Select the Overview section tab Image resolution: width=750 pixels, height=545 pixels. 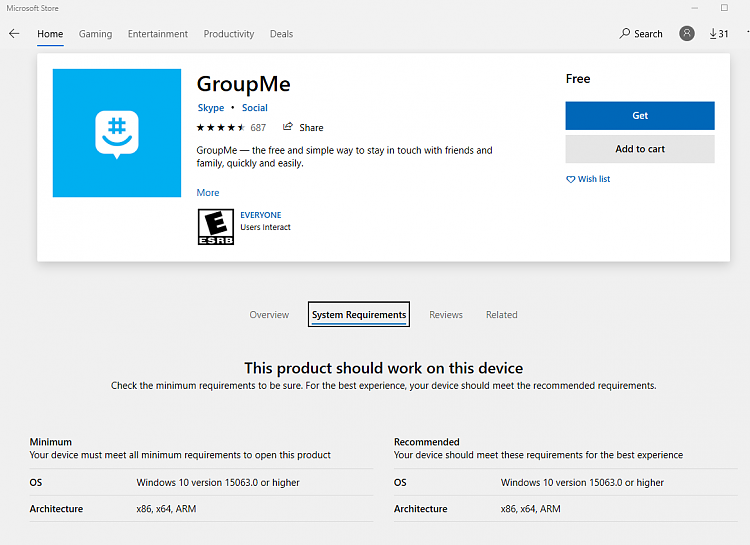click(269, 315)
